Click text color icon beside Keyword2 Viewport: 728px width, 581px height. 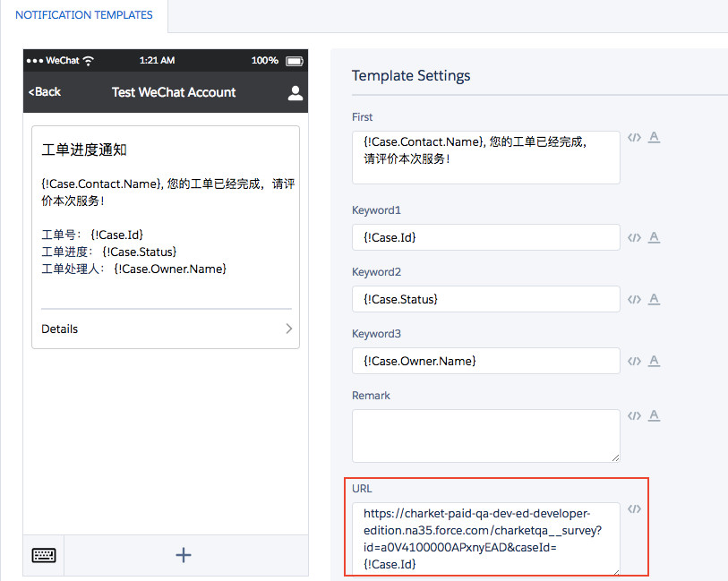point(654,299)
